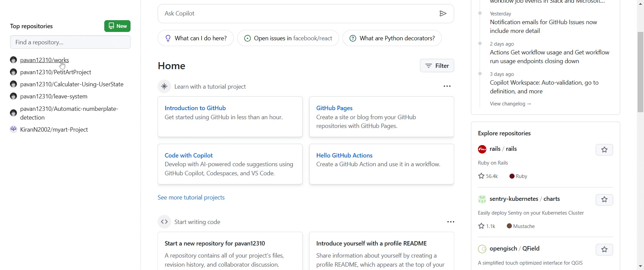Focus the Find a repository search box
This screenshot has height=270, width=644.
70,42
